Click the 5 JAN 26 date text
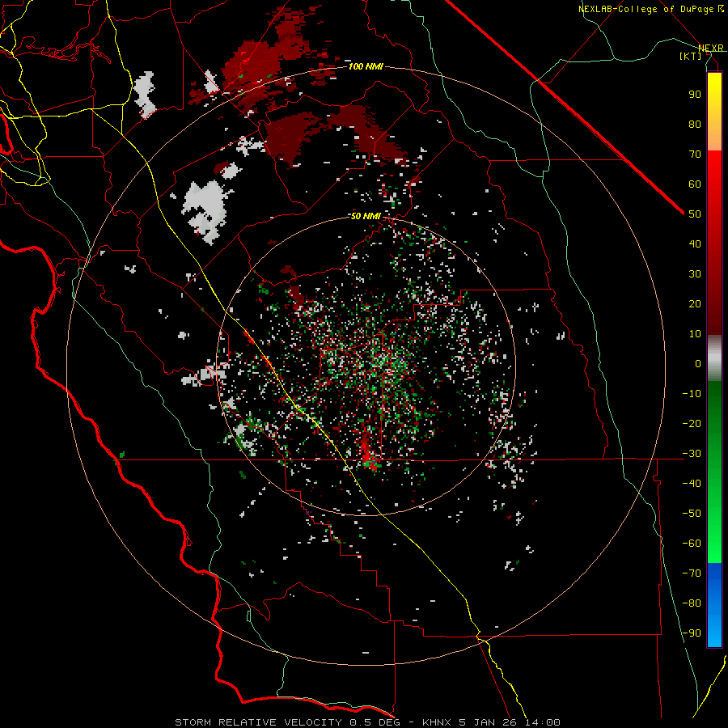Image resolution: width=728 pixels, height=728 pixels. pyautogui.click(x=488, y=722)
